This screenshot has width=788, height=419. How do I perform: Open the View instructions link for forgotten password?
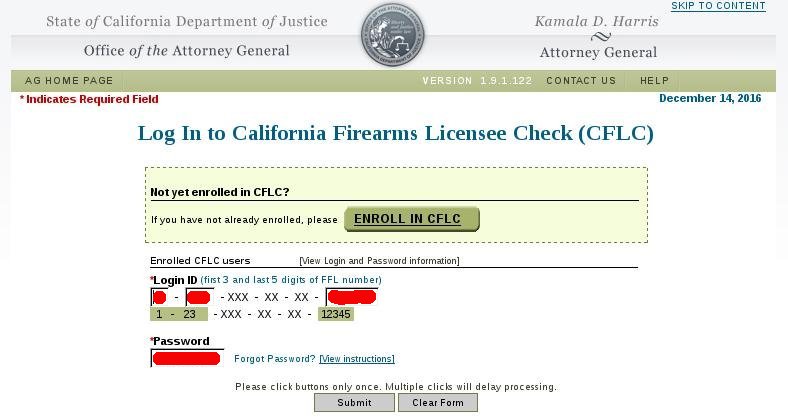tap(357, 359)
